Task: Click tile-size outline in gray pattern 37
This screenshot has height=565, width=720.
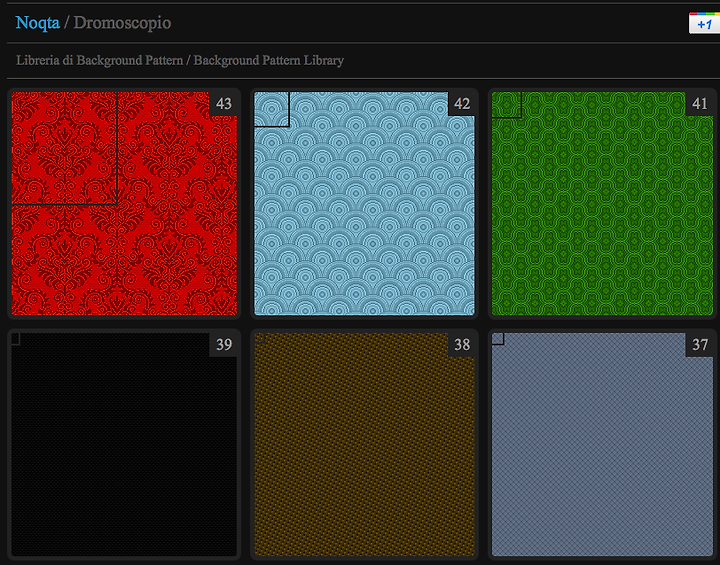Action: [498, 339]
